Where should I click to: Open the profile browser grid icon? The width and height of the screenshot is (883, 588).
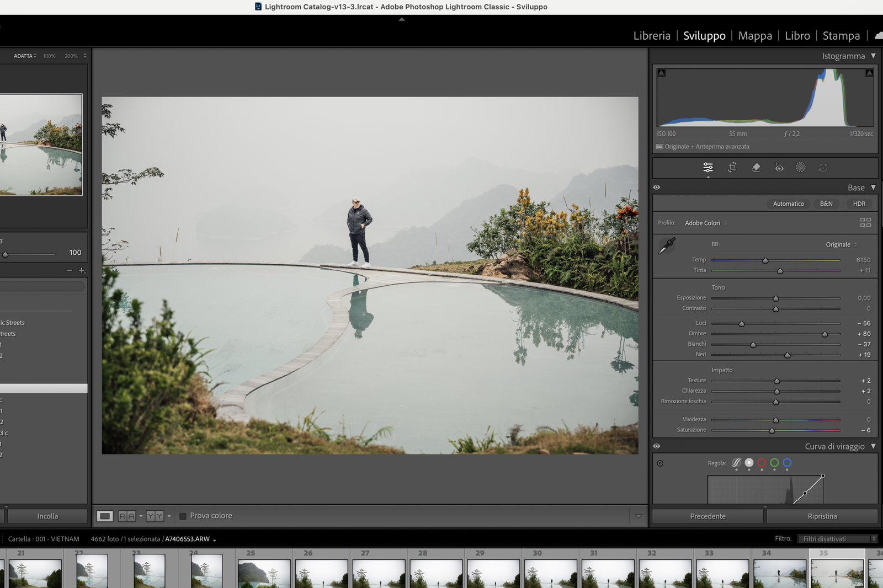(x=865, y=222)
